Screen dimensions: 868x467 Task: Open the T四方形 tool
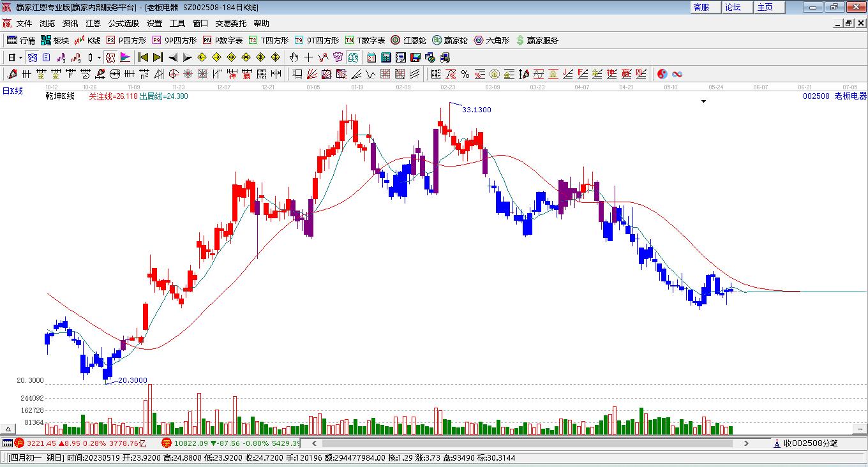[x=269, y=40]
